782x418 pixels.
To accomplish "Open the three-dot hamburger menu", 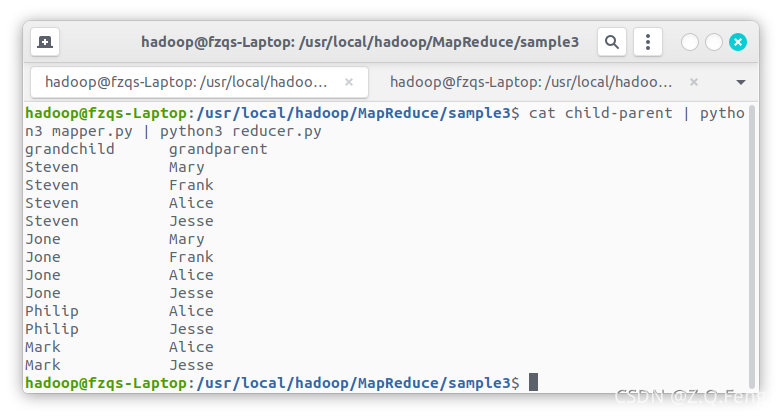I will (648, 42).
